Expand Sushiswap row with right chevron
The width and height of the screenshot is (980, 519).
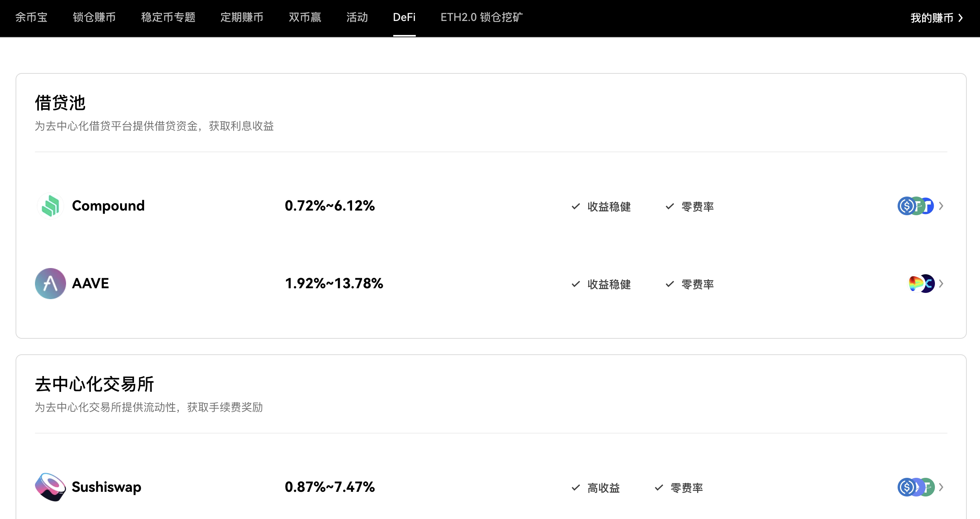[941, 487]
